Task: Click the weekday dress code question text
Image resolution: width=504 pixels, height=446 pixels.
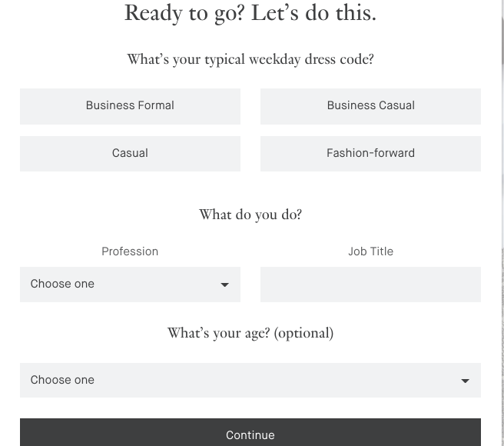Action: [x=250, y=59]
